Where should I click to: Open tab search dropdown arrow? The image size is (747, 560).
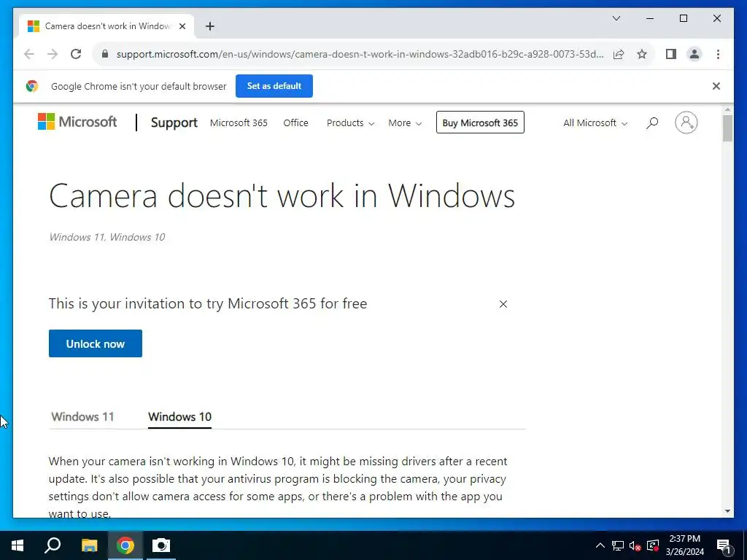616,18
